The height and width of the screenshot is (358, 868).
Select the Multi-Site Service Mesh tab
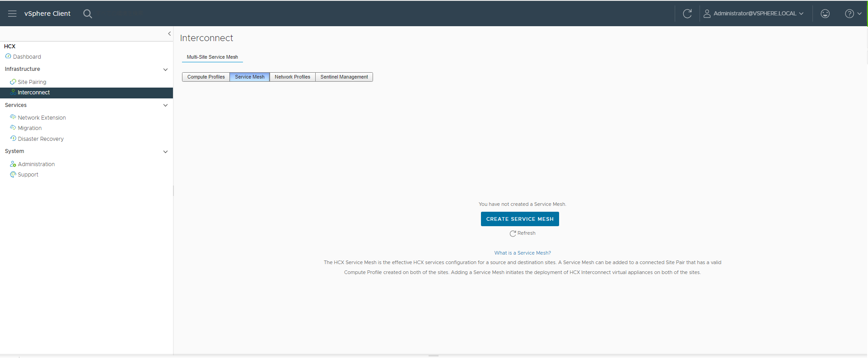(x=212, y=57)
